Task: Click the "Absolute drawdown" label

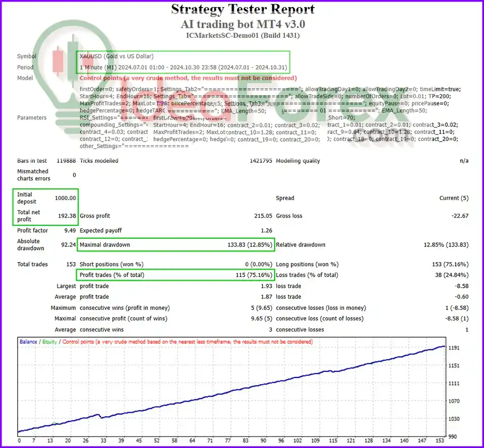Action: click(x=31, y=245)
